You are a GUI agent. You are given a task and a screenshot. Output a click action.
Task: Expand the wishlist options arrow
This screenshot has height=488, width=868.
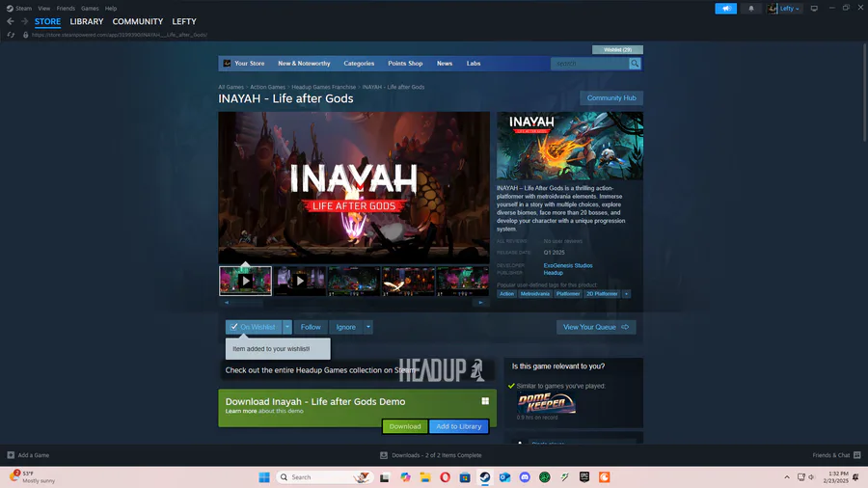click(x=286, y=327)
